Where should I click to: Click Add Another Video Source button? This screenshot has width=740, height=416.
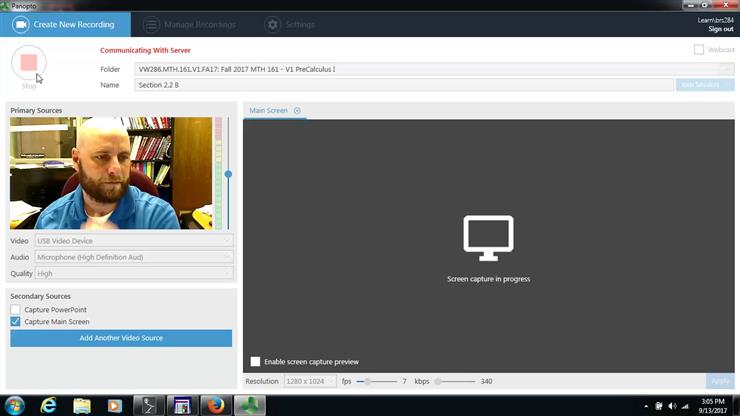121,338
